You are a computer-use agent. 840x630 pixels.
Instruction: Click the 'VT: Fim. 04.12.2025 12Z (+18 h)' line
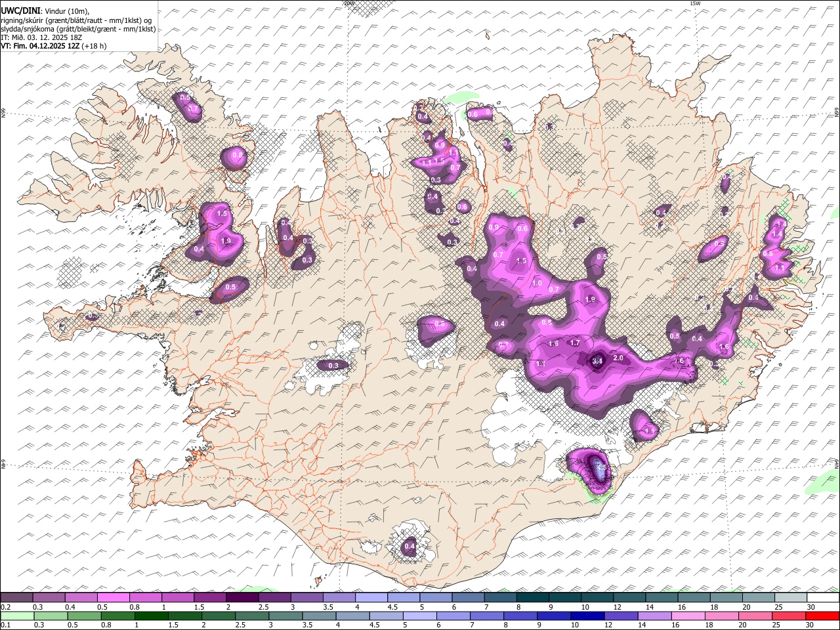click(54, 46)
